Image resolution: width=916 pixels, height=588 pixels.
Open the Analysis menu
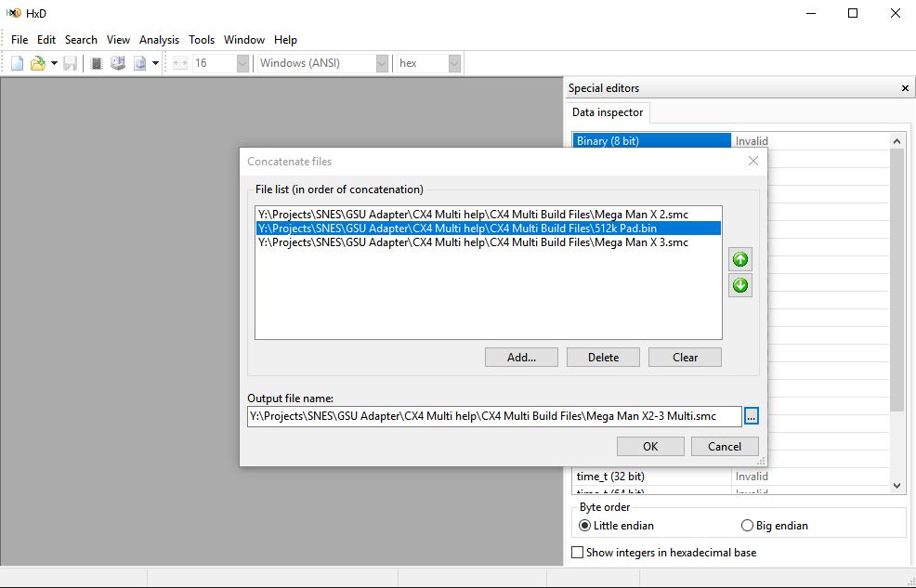click(x=159, y=40)
